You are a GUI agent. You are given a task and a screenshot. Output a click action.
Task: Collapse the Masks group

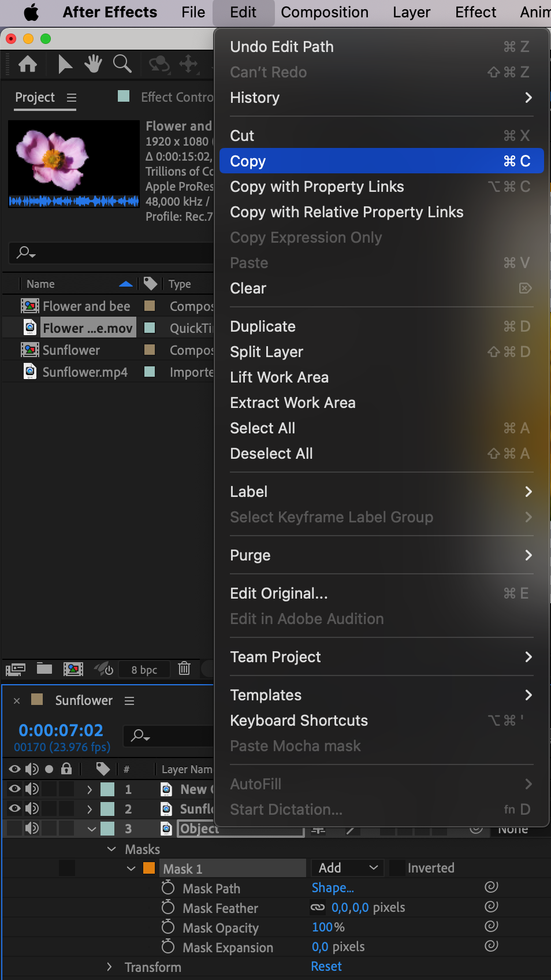pyautogui.click(x=111, y=849)
